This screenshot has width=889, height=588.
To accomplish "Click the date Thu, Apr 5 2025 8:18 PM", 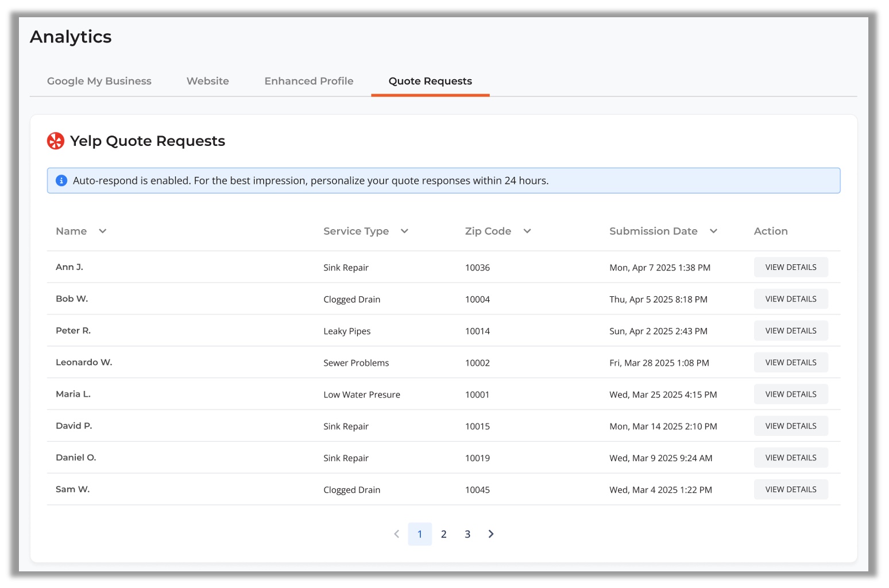I will click(658, 300).
